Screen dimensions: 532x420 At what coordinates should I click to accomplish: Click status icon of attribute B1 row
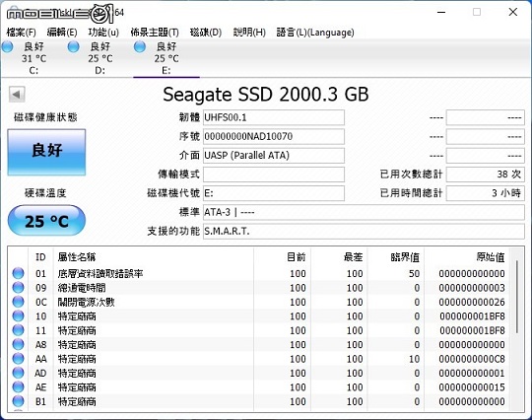pos(18,401)
